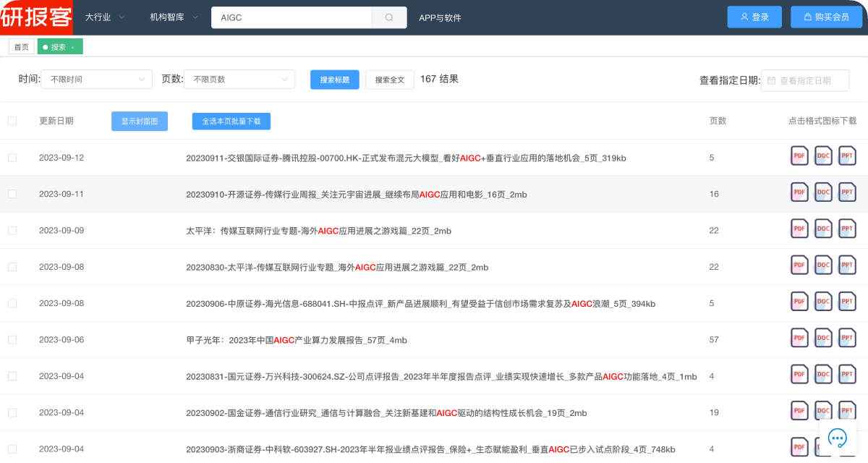The image size is (868, 463).
Task: Toggle the select-all checkbox in header
Action: pos(12,121)
